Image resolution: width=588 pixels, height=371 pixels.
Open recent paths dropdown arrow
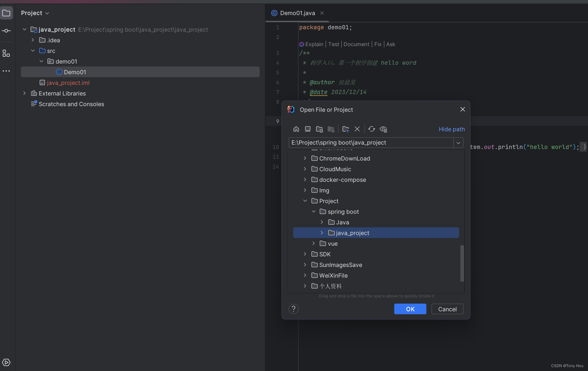tap(458, 143)
